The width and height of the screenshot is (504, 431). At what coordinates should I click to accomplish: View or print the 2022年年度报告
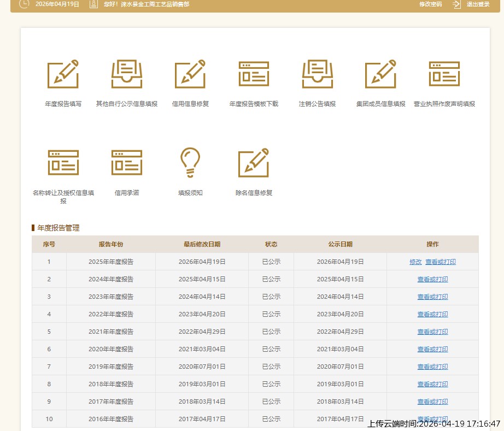pos(432,314)
